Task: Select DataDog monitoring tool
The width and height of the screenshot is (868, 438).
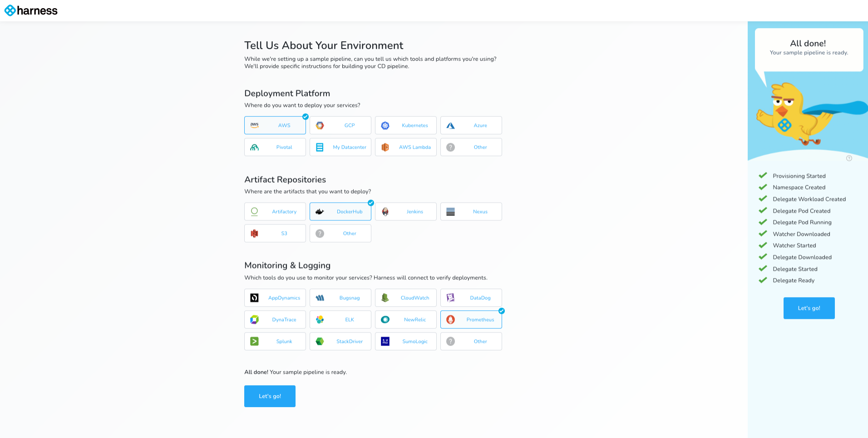Action: (x=471, y=298)
